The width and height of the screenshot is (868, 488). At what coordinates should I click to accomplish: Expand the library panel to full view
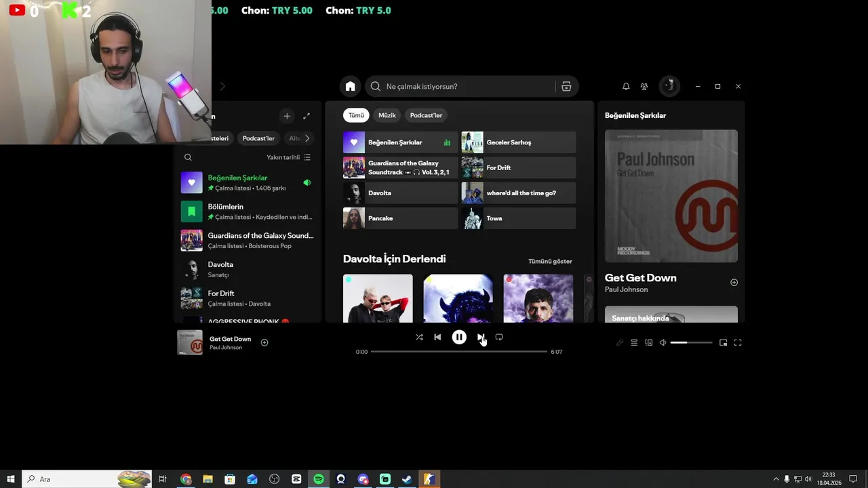point(307,116)
